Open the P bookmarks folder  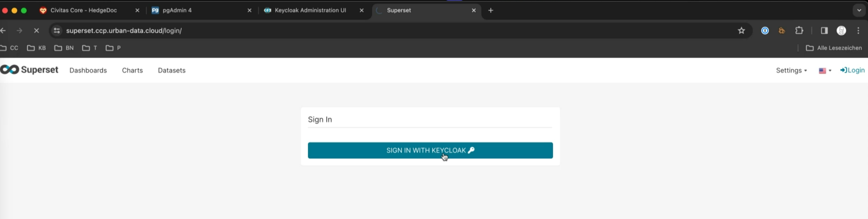click(x=113, y=48)
